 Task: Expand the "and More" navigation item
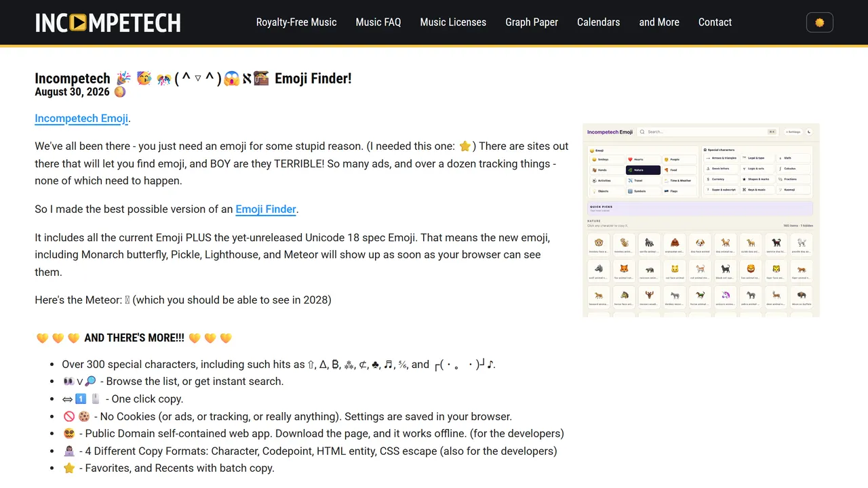(x=659, y=22)
